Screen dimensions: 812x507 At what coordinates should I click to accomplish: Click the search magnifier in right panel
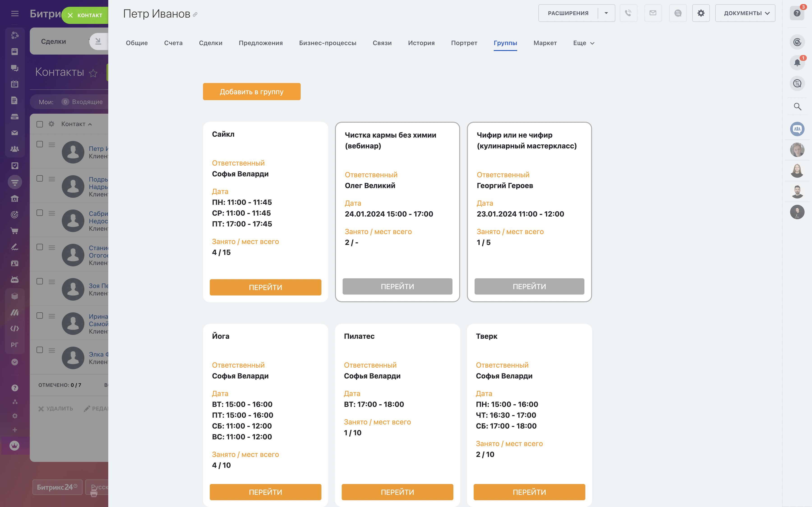797,107
